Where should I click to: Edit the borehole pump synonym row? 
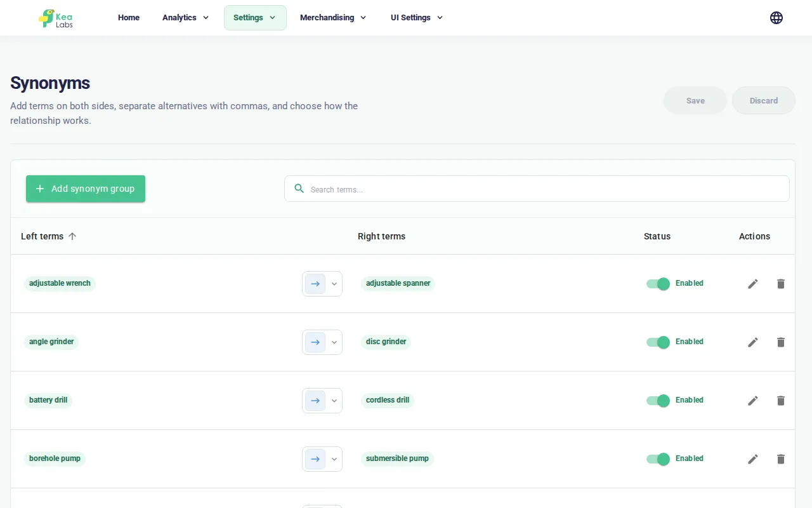tap(753, 459)
